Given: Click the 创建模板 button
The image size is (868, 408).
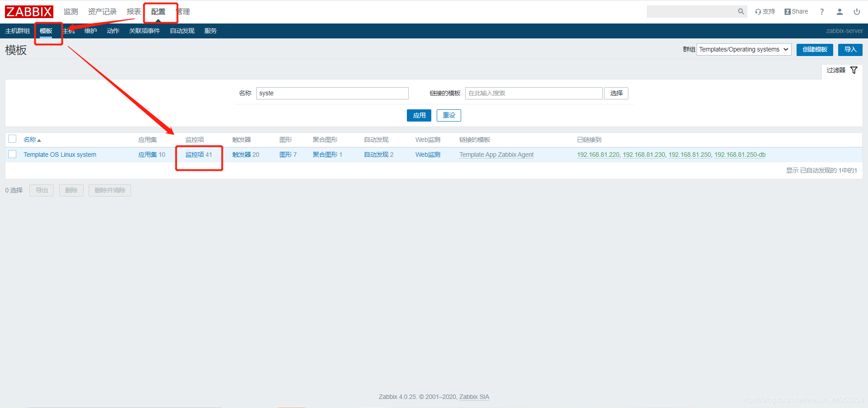Looking at the screenshot, I should tap(815, 49).
